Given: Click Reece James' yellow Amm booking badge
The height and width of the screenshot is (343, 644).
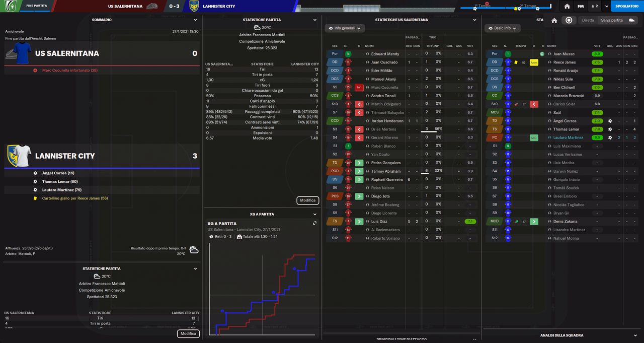Looking at the screenshot, I should (x=534, y=62).
